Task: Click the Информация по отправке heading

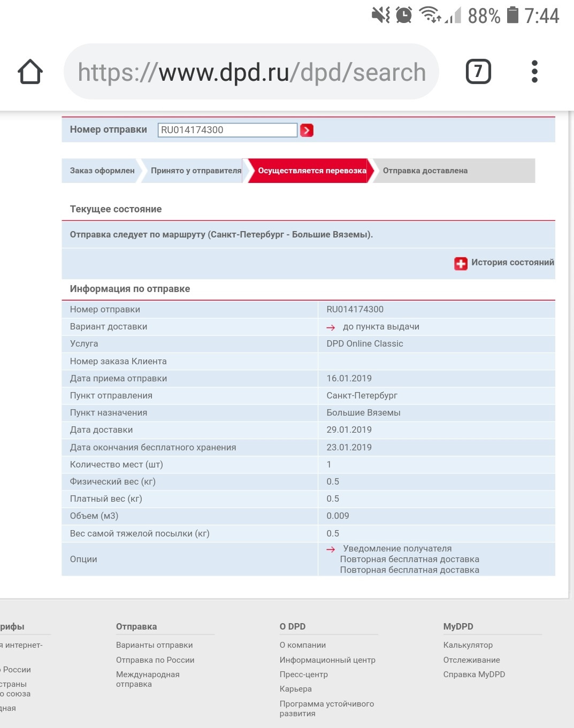Action: tap(130, 289)
